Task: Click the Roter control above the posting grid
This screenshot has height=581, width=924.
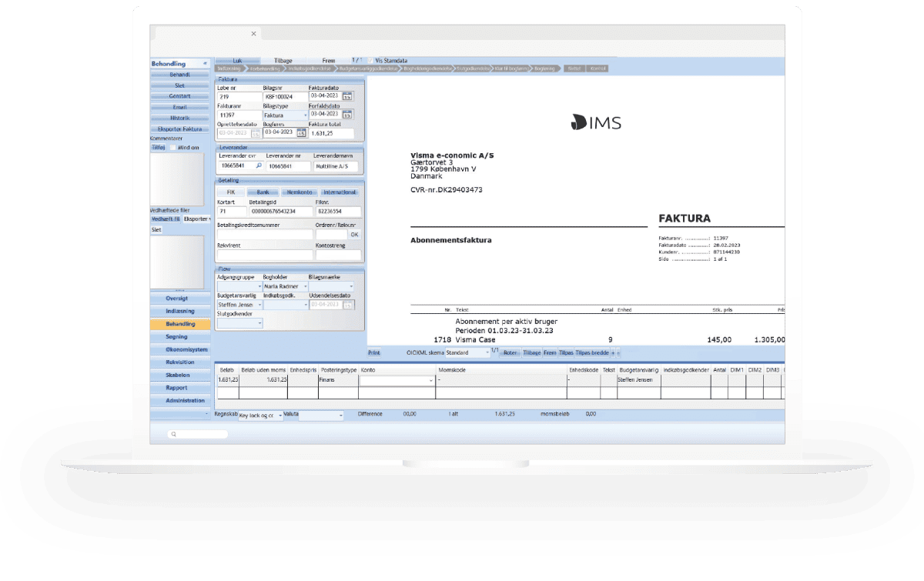Action: point(510,352)
